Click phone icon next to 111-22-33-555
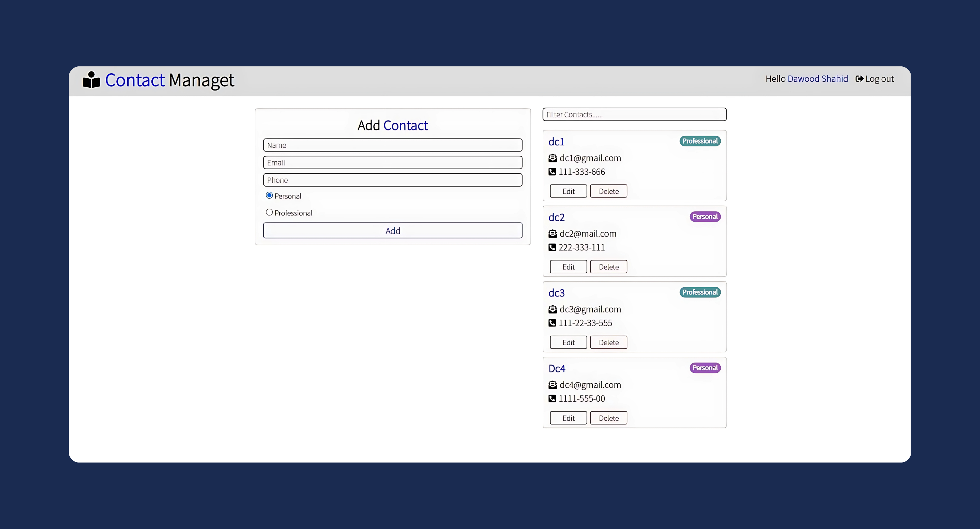 coord(552,323)
